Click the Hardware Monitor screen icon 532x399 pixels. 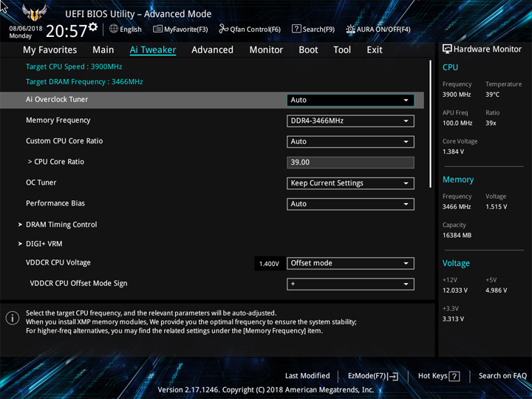[x=447, y=50]
